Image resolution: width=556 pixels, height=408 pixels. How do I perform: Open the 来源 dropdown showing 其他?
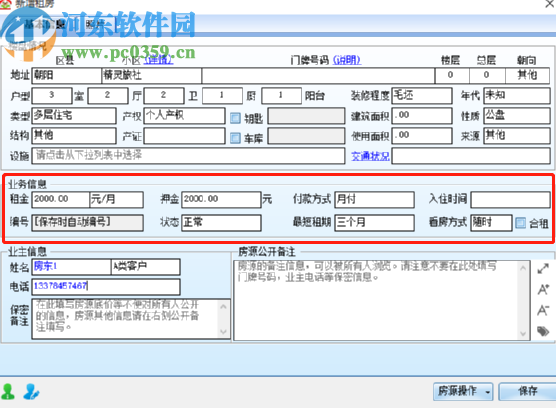click(x=517, y=136)
